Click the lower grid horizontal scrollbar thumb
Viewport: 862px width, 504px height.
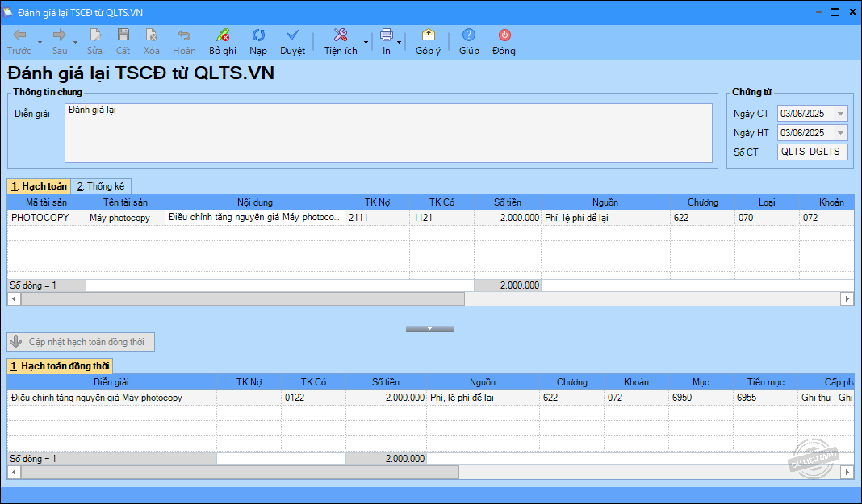point(240,473)
